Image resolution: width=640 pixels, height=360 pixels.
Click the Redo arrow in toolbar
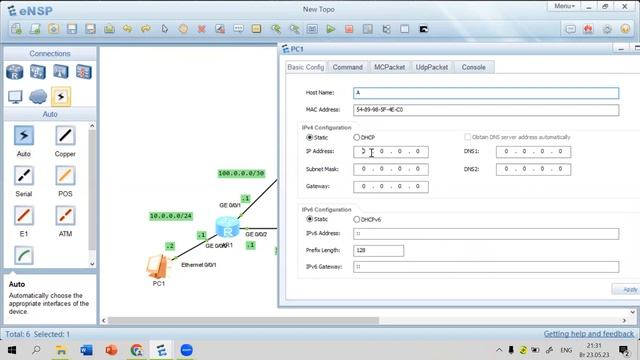click(x=146, y=29)
